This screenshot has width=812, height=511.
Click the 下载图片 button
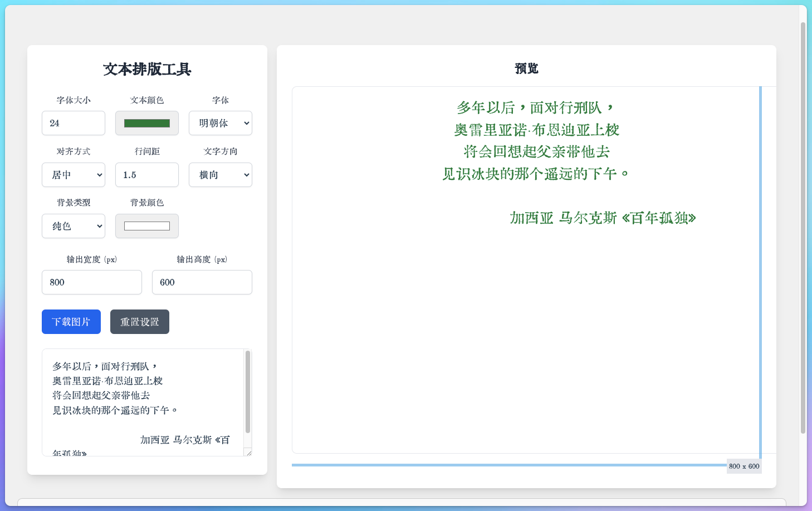(71, 322)
